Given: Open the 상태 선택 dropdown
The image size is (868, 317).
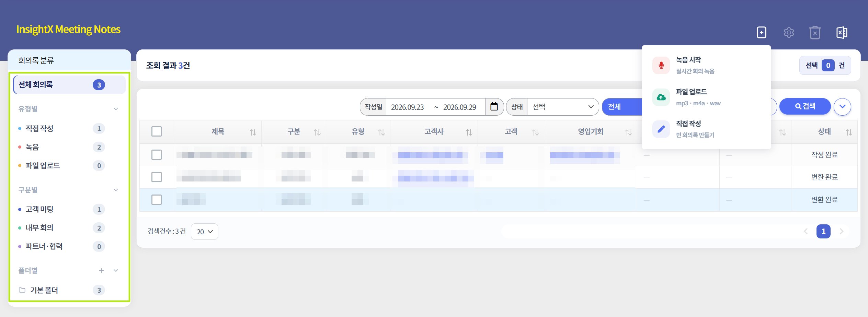Looking at the screenshot, I should (563, 107).
